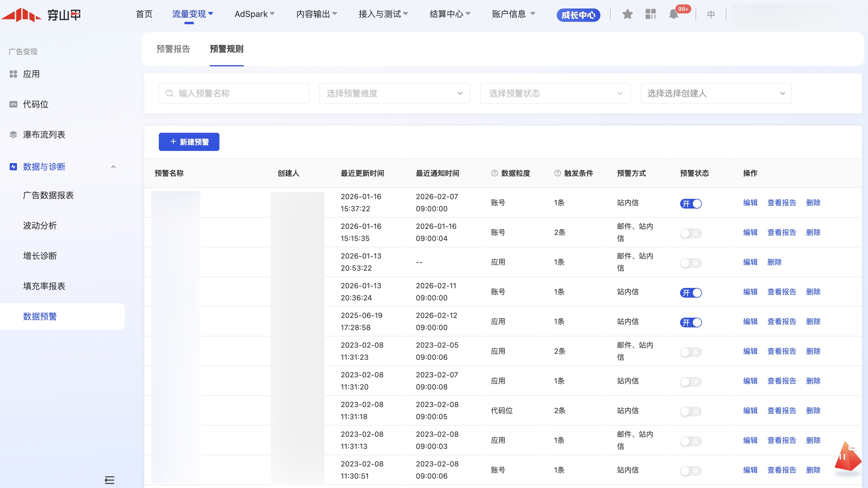The image size is (868, 488).
Task: Click the 穿山甲 logo
Action: (x=41, y=15)
